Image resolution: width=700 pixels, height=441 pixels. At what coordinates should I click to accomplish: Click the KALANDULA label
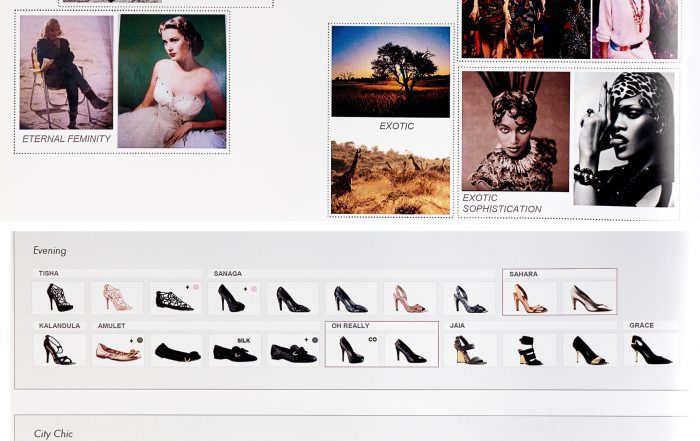(x=59, y=325)
